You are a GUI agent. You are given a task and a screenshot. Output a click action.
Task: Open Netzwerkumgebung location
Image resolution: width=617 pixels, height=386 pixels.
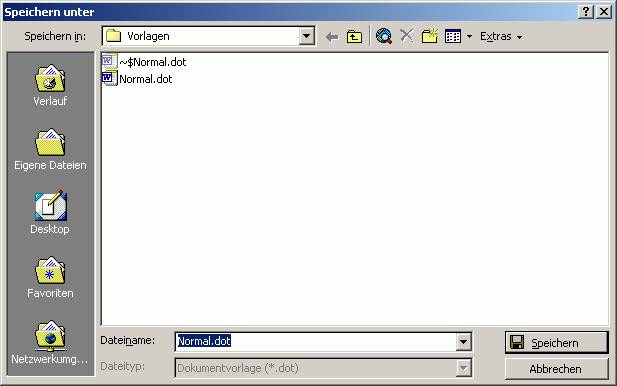[50, 342]
